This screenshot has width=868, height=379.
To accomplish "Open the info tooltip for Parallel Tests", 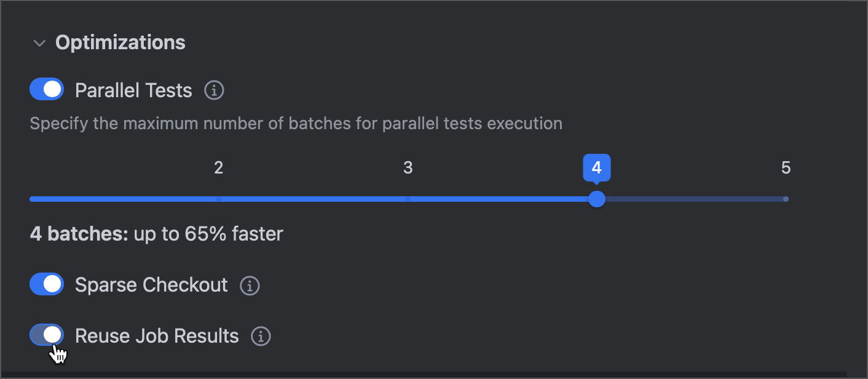I will pos(213,90).
